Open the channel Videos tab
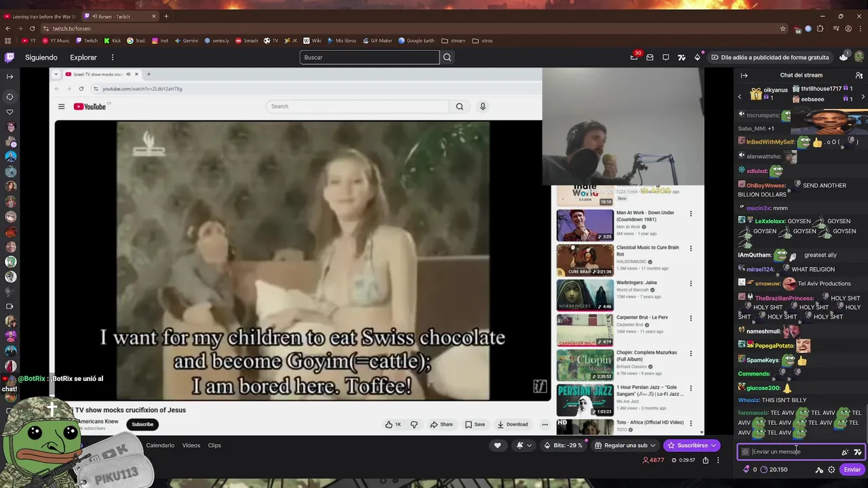Image resolution: width=868 pixels, height=488 pixels. 191,445
